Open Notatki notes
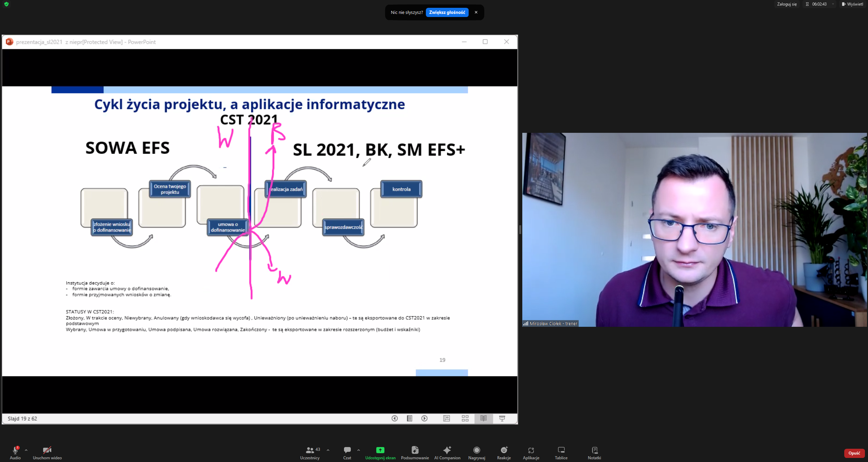 (594, 450)
